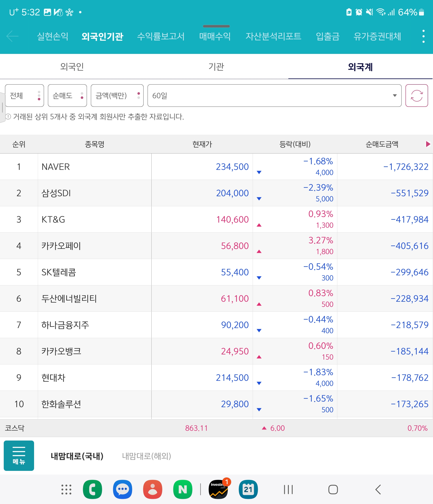Select the 외국계 sub-tab
This screenshot has height=504, width=433.
click(360, 66)
